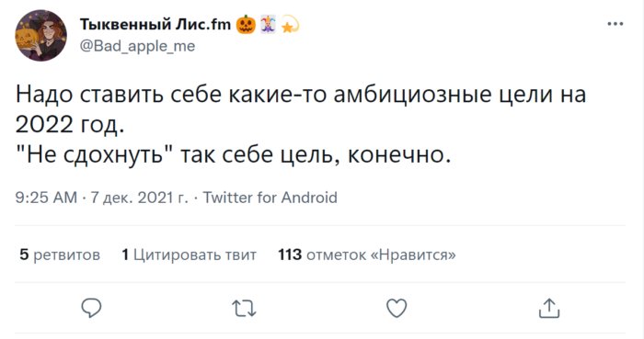The width and height of the screenshot is (644, 339).
Task: Open 1 Цитировать твит list
Action: click(189, 254)
